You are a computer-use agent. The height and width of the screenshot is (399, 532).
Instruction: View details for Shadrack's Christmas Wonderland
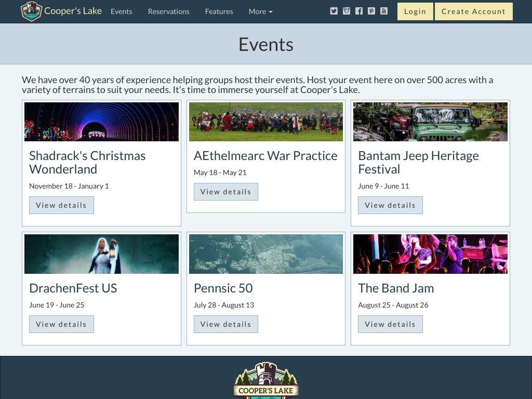point(61,205)
